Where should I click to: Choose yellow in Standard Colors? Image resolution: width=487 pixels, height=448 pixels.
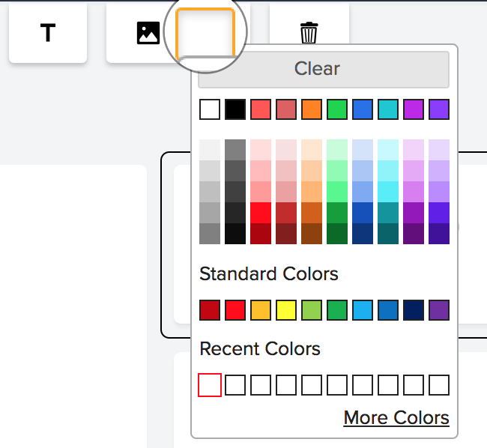click(x=286, y=310)
